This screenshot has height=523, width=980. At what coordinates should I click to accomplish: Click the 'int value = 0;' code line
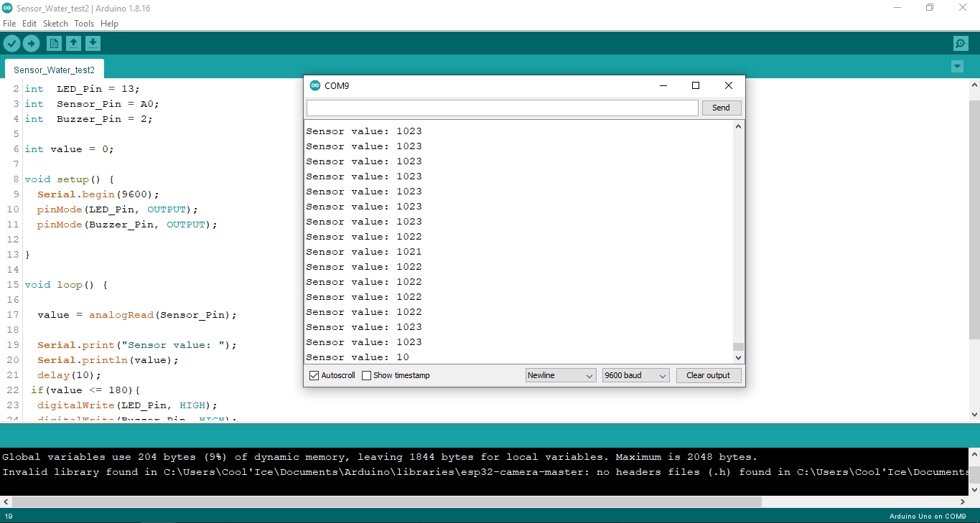[69, 149]
